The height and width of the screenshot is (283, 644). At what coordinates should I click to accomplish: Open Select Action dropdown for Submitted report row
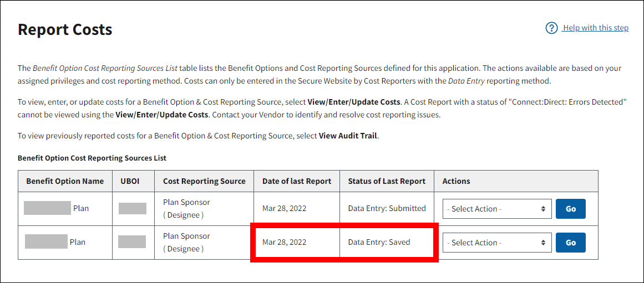(496, 209)
